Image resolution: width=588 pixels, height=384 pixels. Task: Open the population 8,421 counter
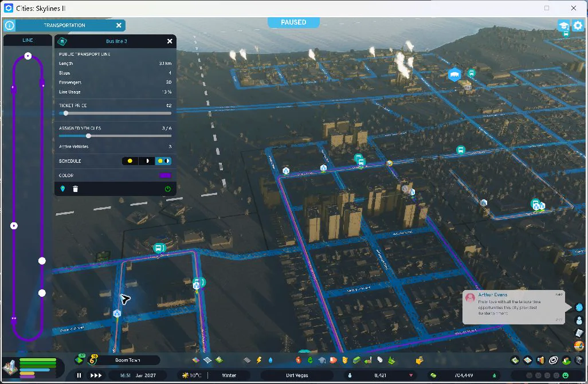tap(380, 375)
